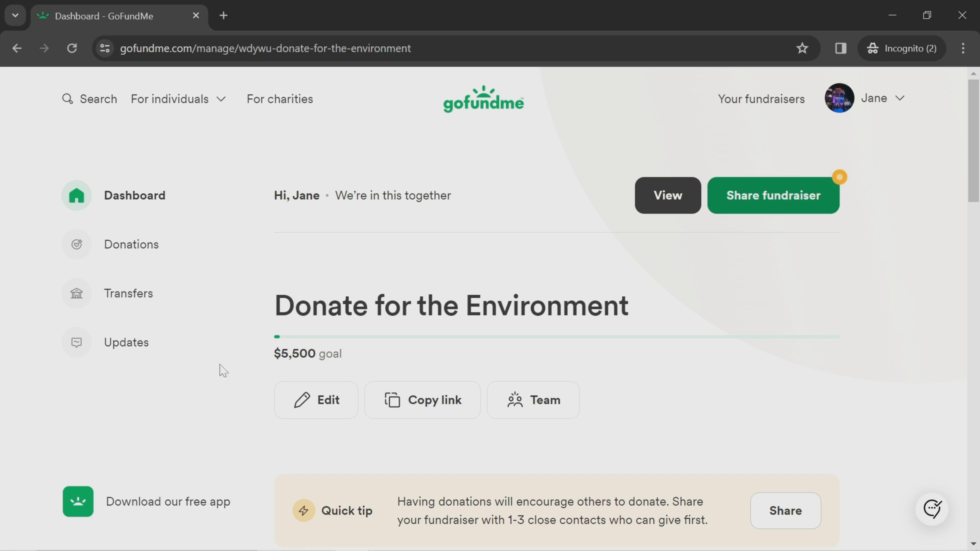Expand the For charities menu
Screen dimensions: 980x551
click(280, 99)
